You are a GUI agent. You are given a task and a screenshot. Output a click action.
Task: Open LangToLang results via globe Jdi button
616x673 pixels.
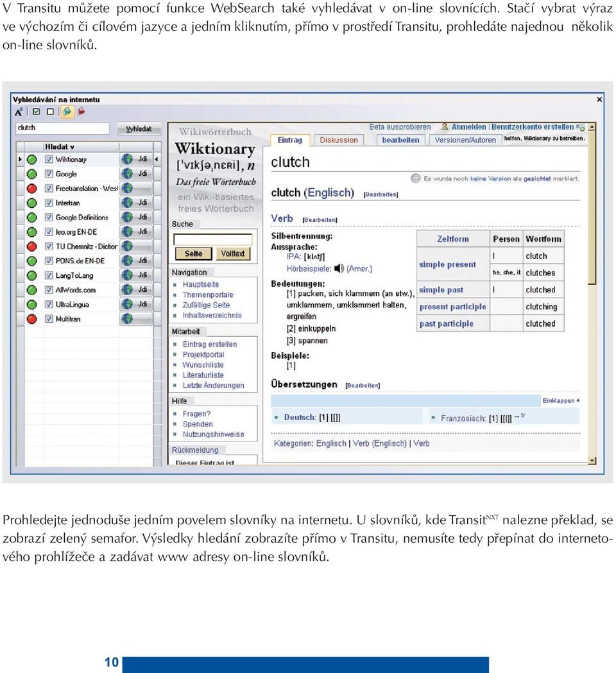coord(135,275)
